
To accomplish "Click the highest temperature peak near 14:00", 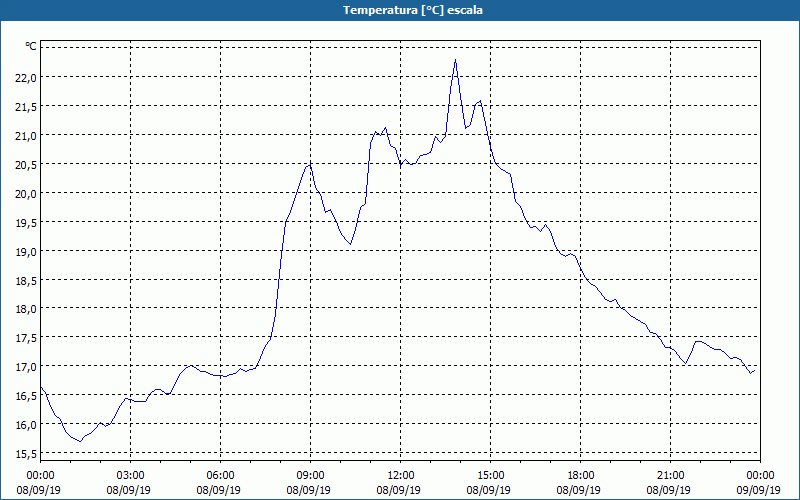I will [455, 60].
